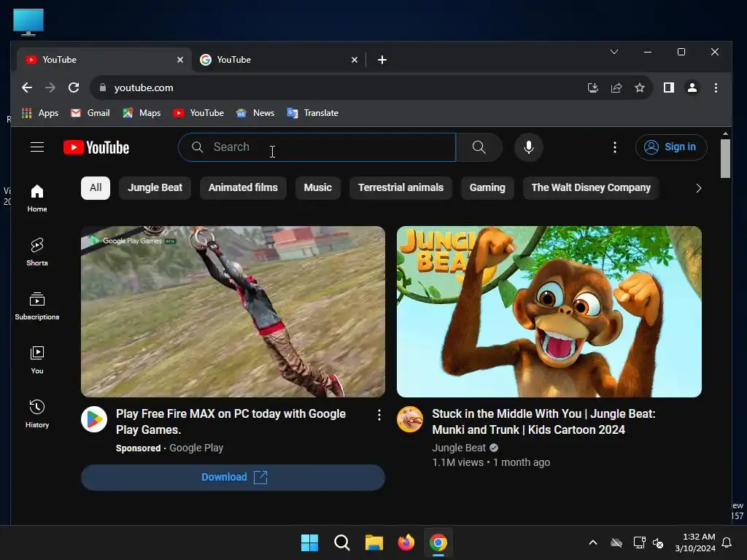Open the Jungle Beat channel name link

pyautogui.click(x=459, y=448)
